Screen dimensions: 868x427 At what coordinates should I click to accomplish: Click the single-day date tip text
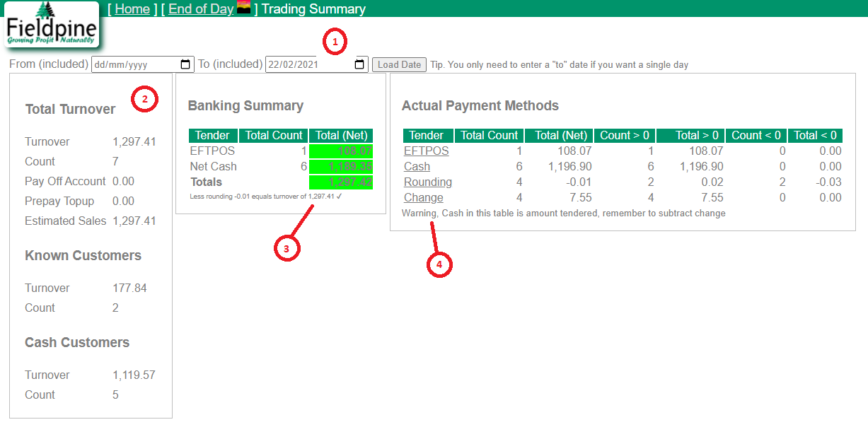pos(559,64)
